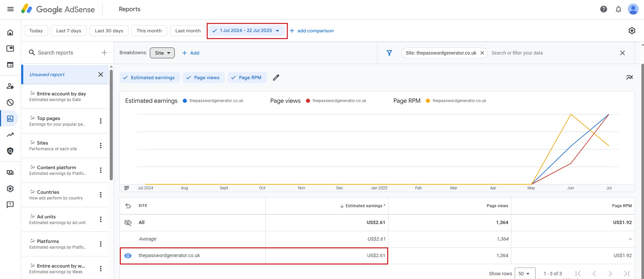Open Feedback sidebar icon
The height and width of the screenshot is (279, 644).
[x=10, y=205]
